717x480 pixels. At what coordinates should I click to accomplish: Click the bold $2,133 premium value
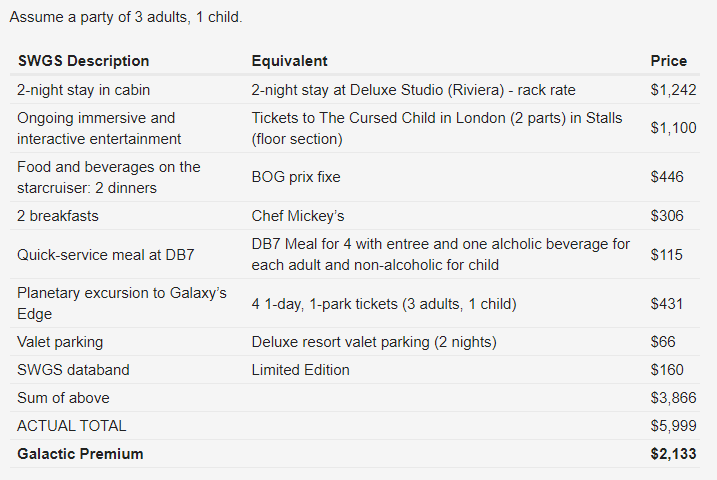pos(673,454)
